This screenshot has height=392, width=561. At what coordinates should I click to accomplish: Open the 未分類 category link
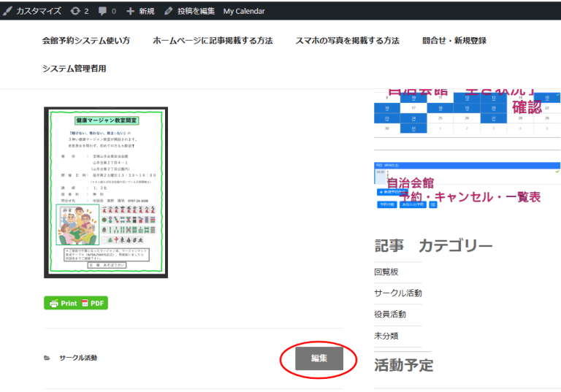pos(386,335)
